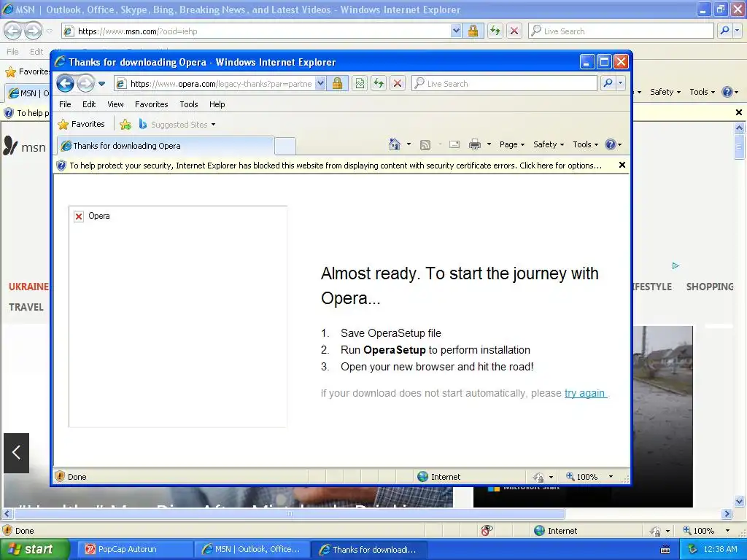Click popup blocked icon in MSN status bar

pos(487,530)
